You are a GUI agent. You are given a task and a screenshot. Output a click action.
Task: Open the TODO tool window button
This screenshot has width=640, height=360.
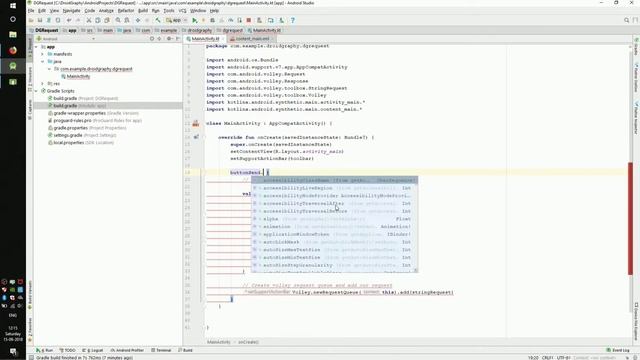67,350
